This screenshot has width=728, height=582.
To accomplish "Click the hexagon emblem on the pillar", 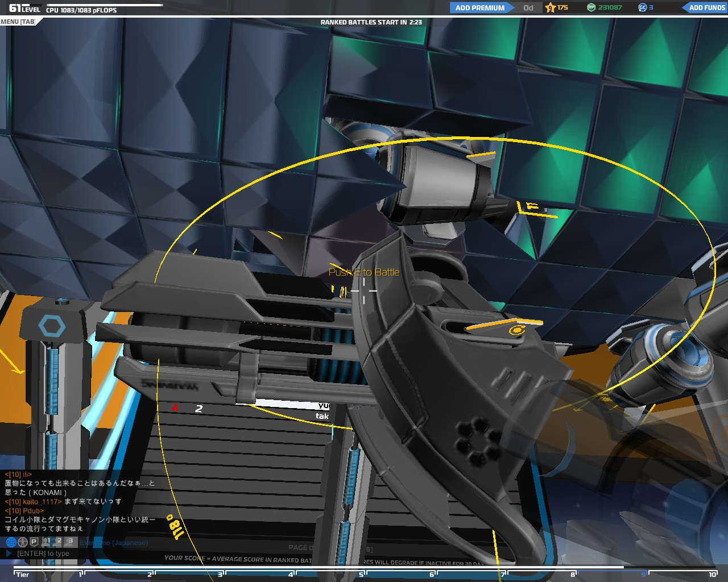I will (52, 326).
